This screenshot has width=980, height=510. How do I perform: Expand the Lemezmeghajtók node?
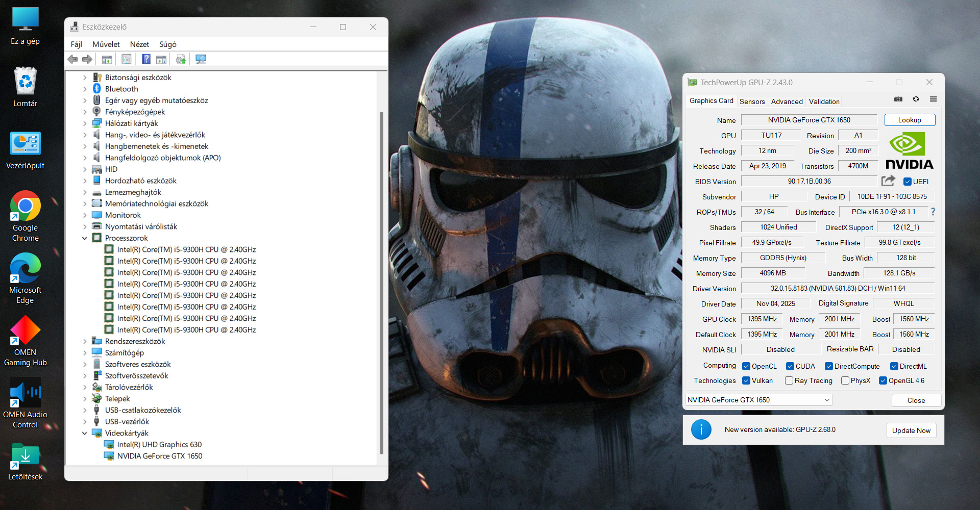click(x=85, y=192)
